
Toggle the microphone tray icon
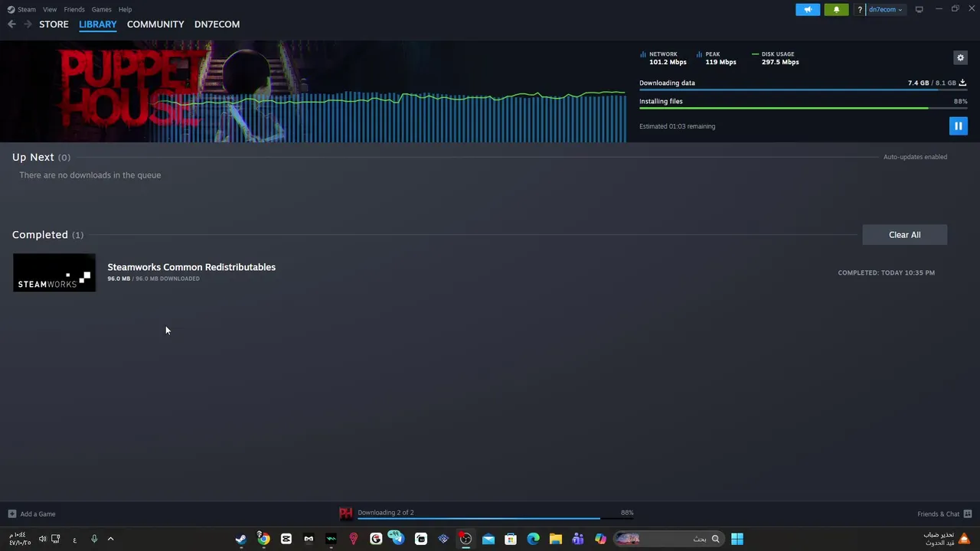tap(94, 539)
